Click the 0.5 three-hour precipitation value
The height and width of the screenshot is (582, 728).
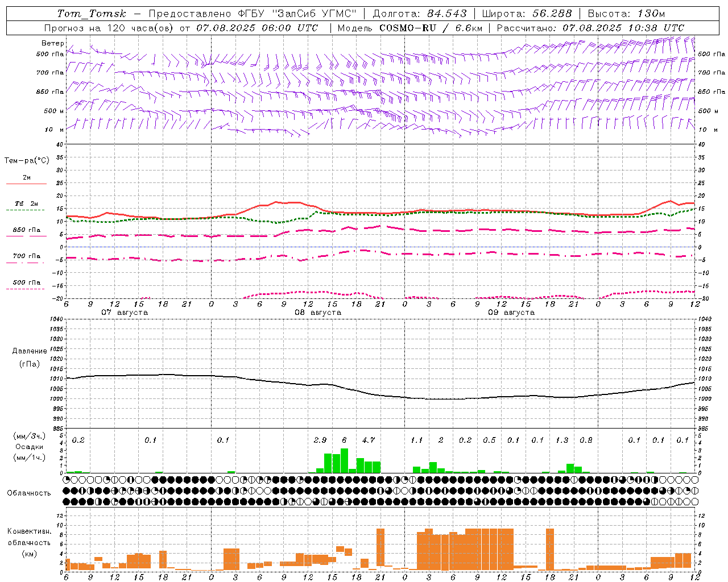point(489,440)
